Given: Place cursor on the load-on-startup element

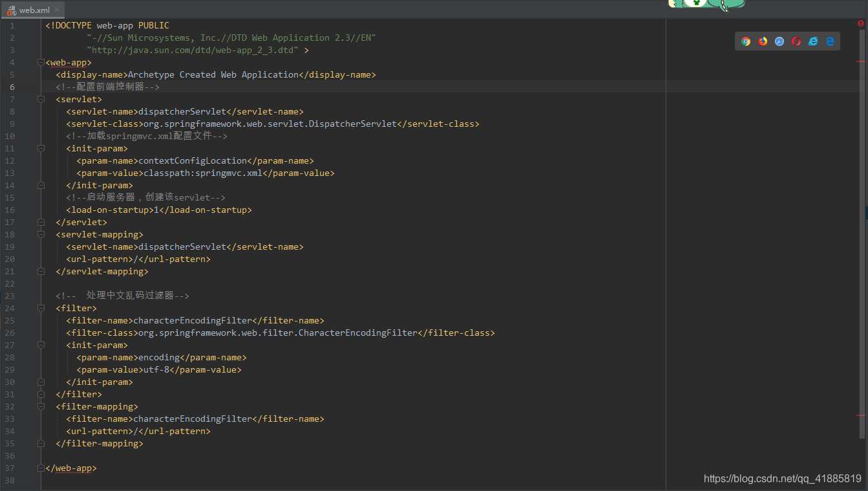Looking at the screenshot, I should [x=158, y=210].
